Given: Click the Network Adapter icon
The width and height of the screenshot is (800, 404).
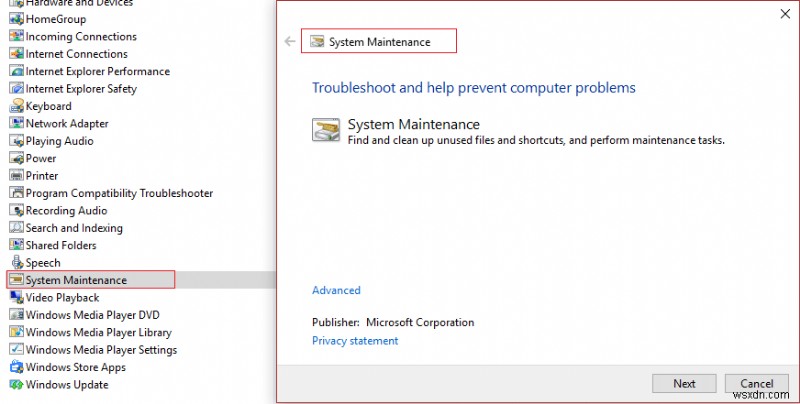Looking at the screenshot, I should coord(17,124).
